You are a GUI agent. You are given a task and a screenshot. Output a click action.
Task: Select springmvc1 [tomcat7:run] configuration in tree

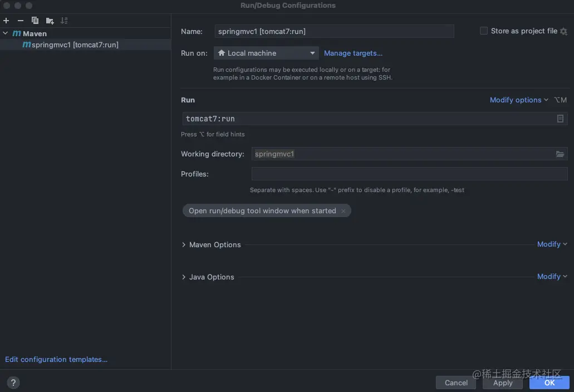pyautogui.click(x=85, y=45)
